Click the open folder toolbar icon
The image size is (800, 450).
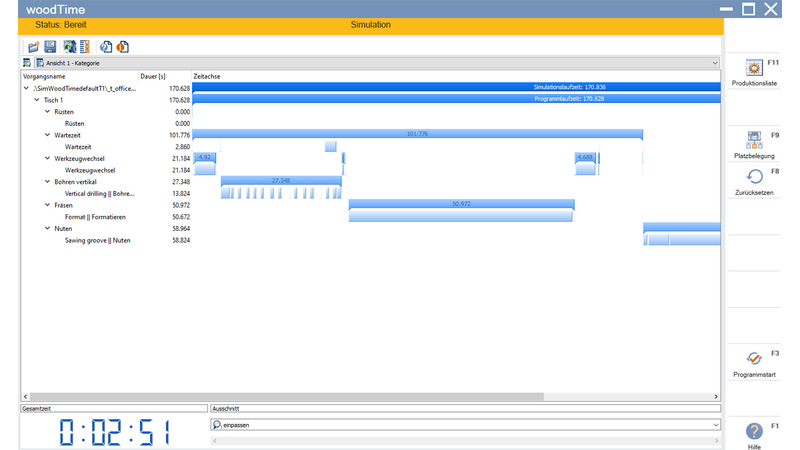[33, 46]
